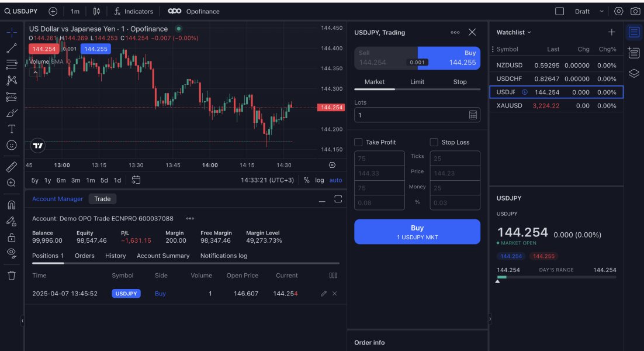Viewport: 644px width, 351px height.
Task: Activate the magnet snapping mode
Action: 12,205
